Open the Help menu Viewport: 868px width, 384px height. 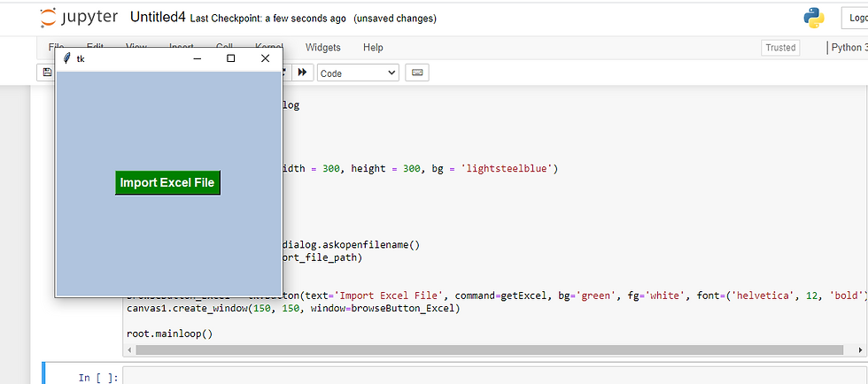click(x=373, y=48)
